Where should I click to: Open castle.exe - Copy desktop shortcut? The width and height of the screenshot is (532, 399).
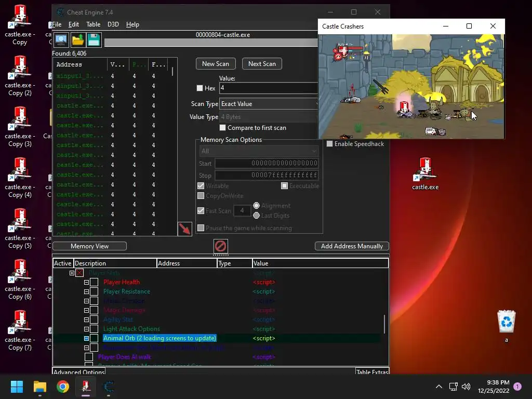pyautogui.click(x=20, y=25)
